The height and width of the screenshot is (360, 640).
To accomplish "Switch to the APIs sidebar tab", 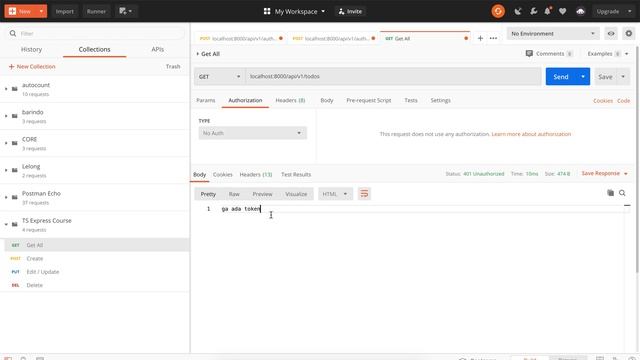I will pyautogui.click(x=158, y=49).
